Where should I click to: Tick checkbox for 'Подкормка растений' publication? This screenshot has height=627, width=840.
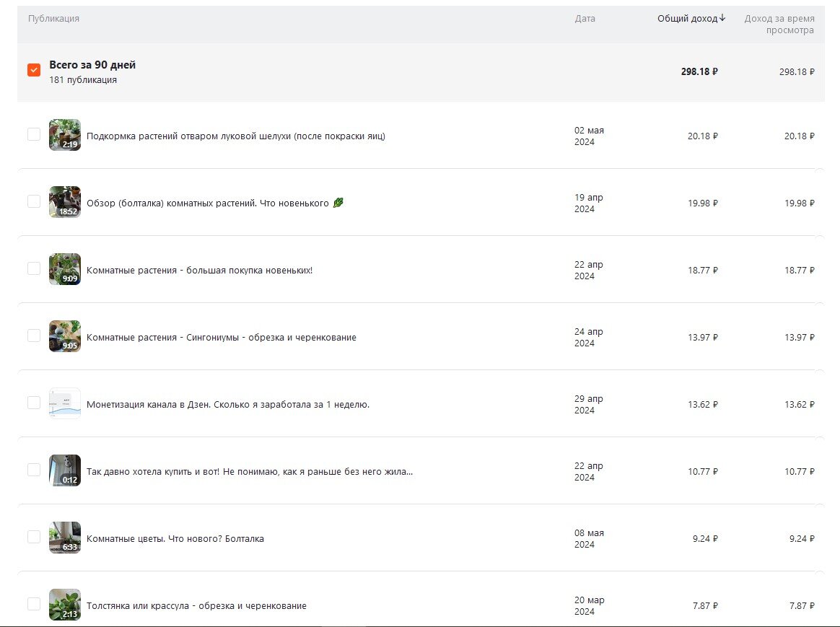tap(34, 134)
